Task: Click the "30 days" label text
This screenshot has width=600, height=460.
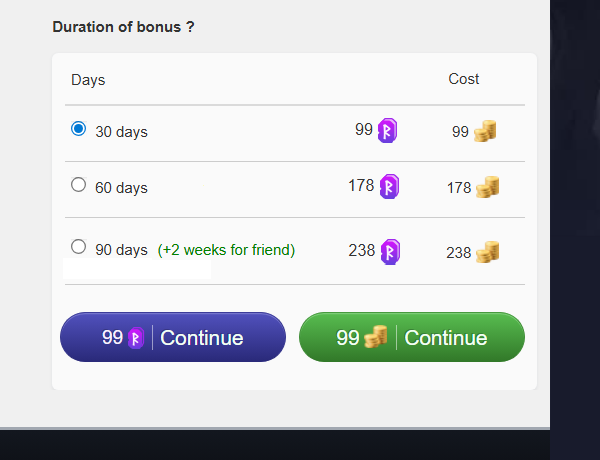Action: point(121,132)
